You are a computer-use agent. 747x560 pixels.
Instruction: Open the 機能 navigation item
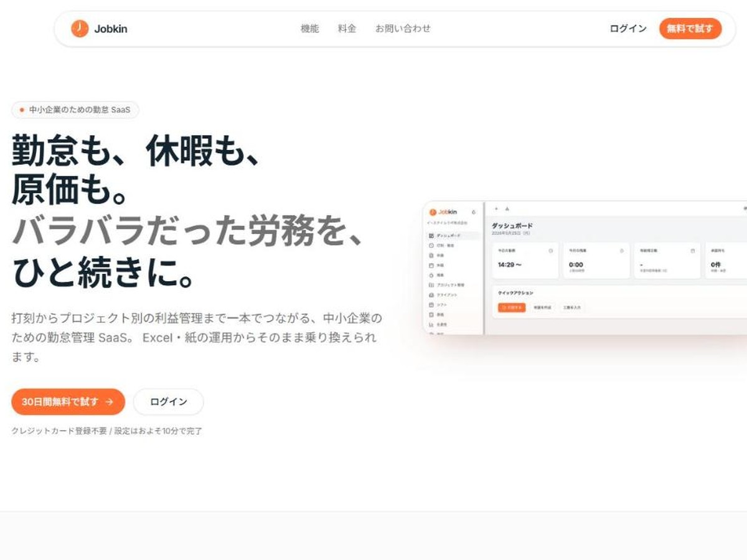tap(309, 29)
